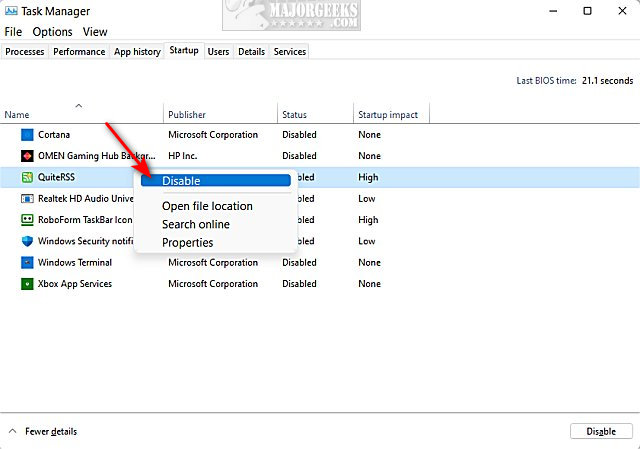The image size is (640, 449).
Task: Click Xbox App Services' Disabled status cell
Action: 299,284
